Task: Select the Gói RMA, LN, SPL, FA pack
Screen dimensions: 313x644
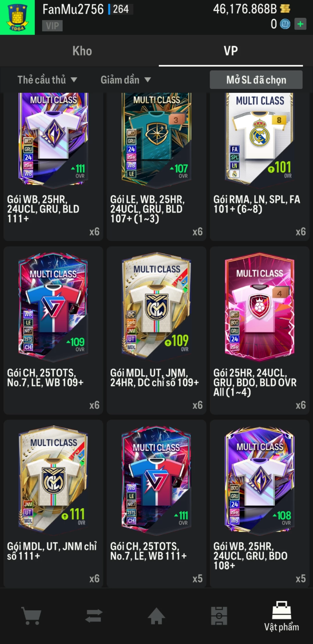Action: click(260, 167)
